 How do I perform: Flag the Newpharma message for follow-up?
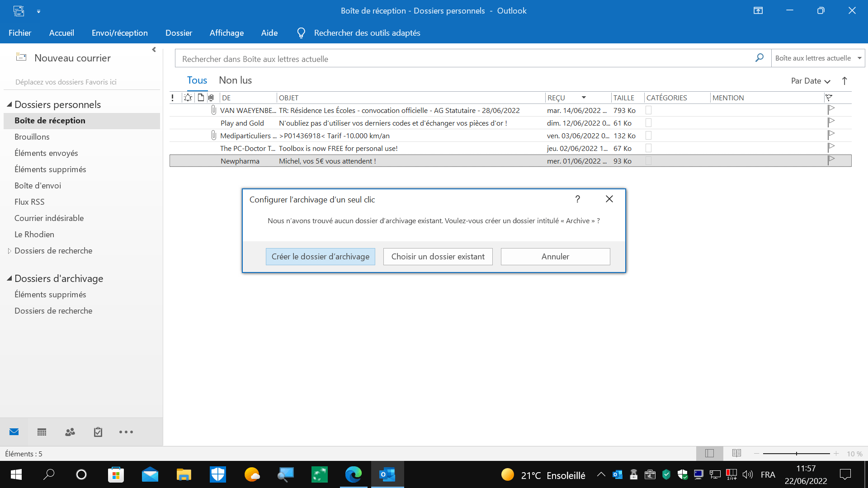(x=831, y=160)
